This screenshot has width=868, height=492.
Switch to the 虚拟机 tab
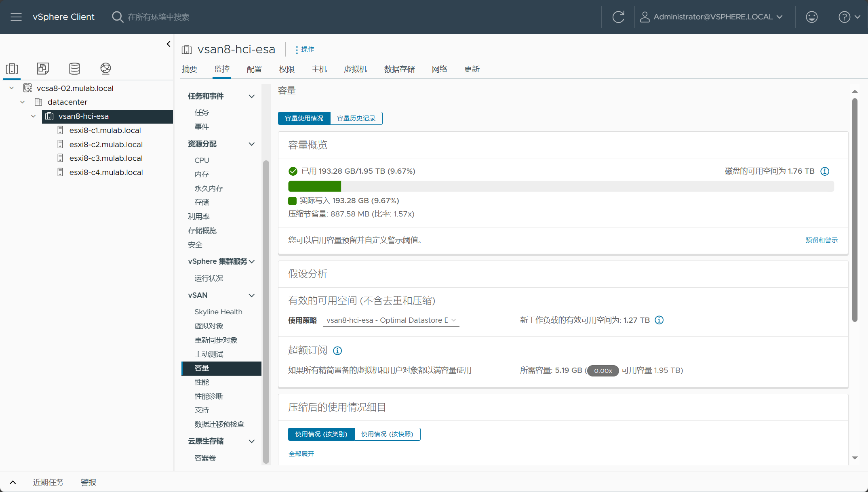pos(355,69)
